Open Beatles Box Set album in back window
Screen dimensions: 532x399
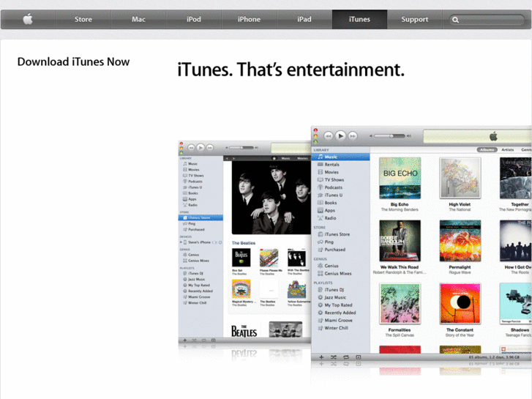click(x=241, y=258)
